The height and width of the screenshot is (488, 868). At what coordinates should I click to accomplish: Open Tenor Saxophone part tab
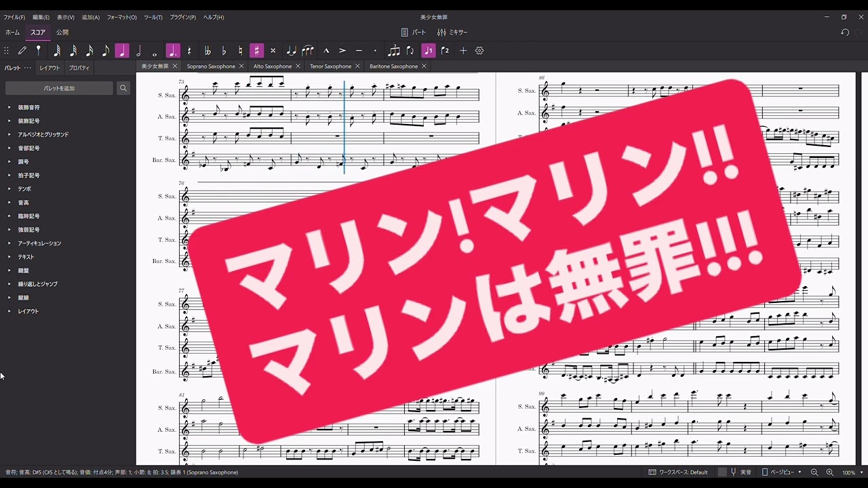[330, 66]
